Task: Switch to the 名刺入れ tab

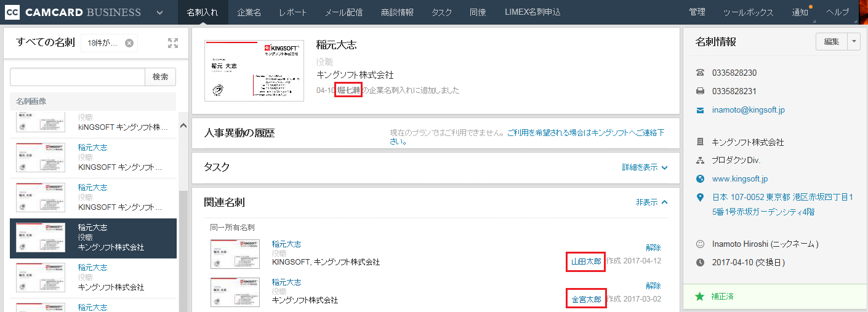Action: point(202,12)
